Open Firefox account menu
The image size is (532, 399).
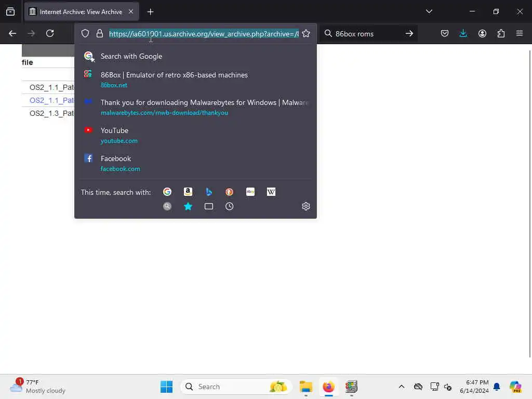(482, 33)
